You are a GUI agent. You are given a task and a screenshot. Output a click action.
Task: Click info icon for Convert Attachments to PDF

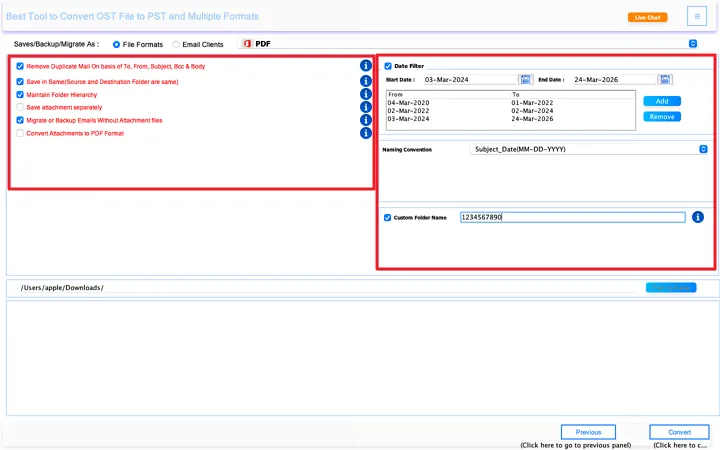tap(366, 133)
